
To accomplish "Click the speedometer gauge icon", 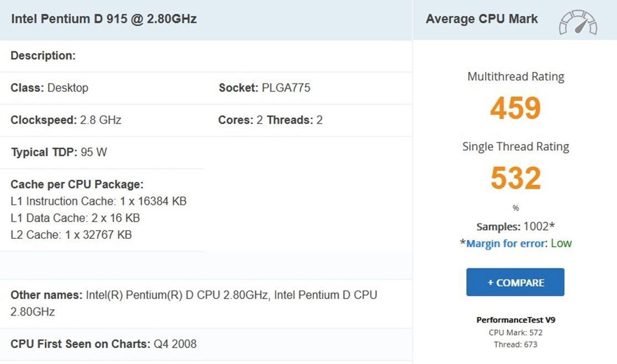I will tap(578, 23).
